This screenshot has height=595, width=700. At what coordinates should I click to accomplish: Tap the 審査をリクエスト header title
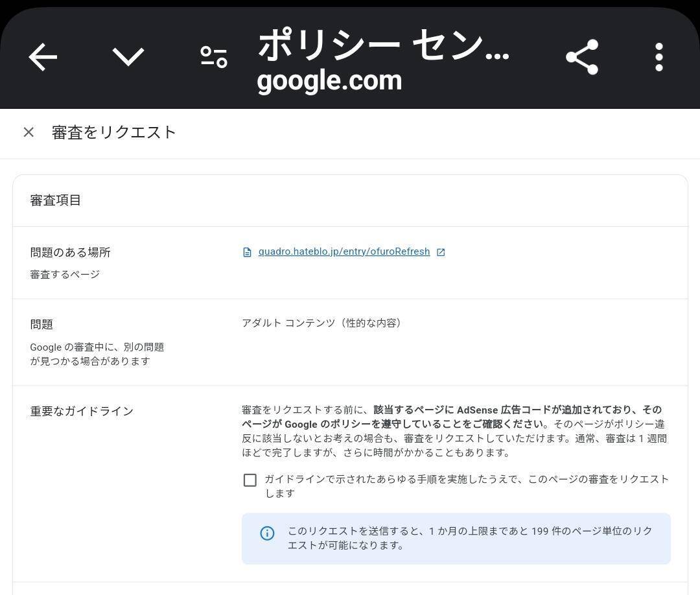114,132
